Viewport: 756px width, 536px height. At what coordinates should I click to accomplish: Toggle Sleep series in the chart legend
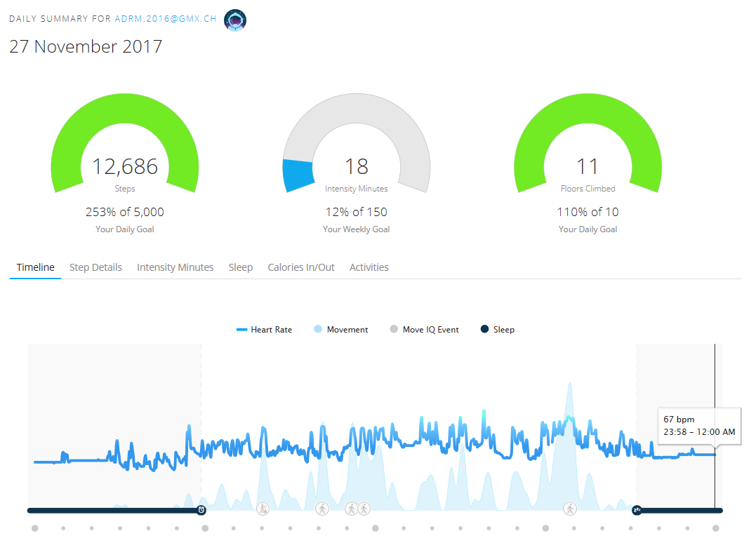click(497, 330)
